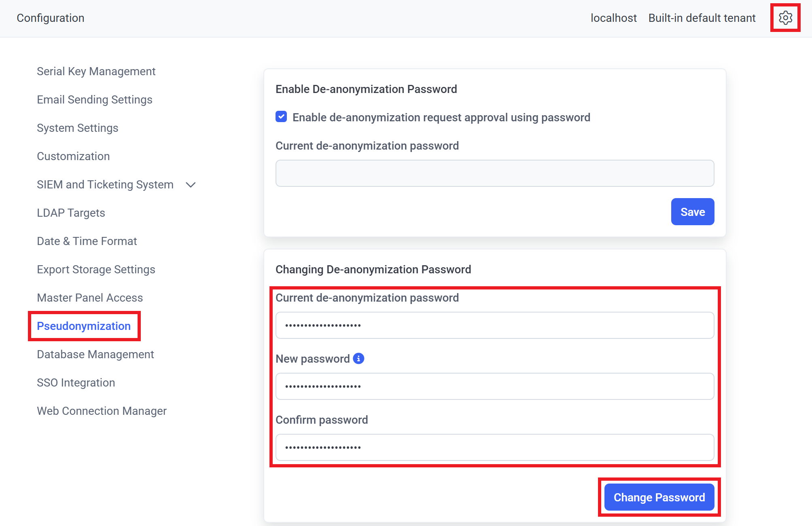Click into the Confirm password field
This screenshot has height=526, width=812.
pyautogui.click(x=494, y=447)
